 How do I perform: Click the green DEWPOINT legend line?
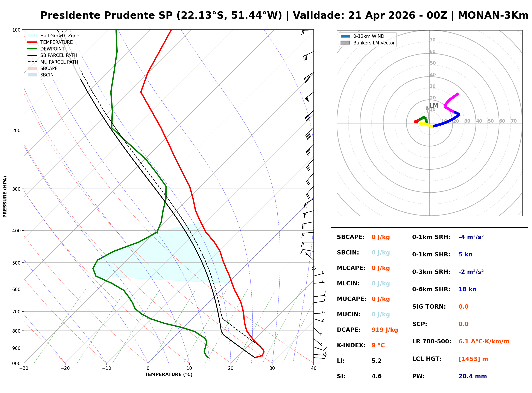pyautogui.click(x=32, y=49)
